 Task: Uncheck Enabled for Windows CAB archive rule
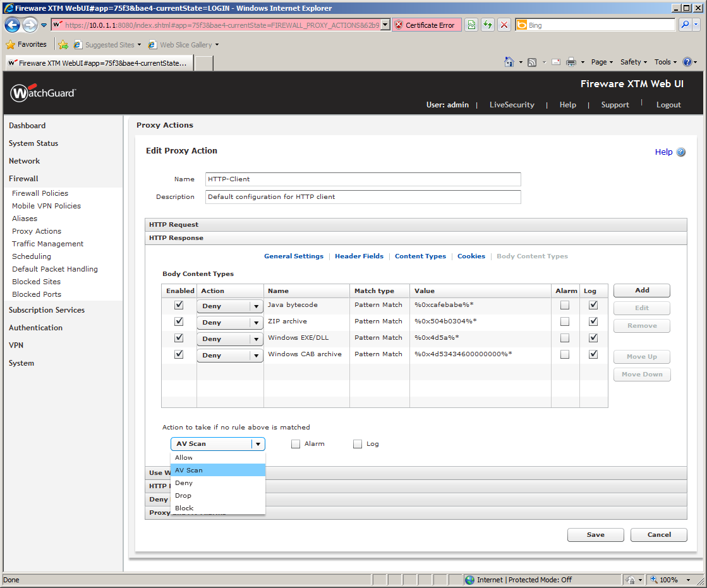(x=179, y=354)
